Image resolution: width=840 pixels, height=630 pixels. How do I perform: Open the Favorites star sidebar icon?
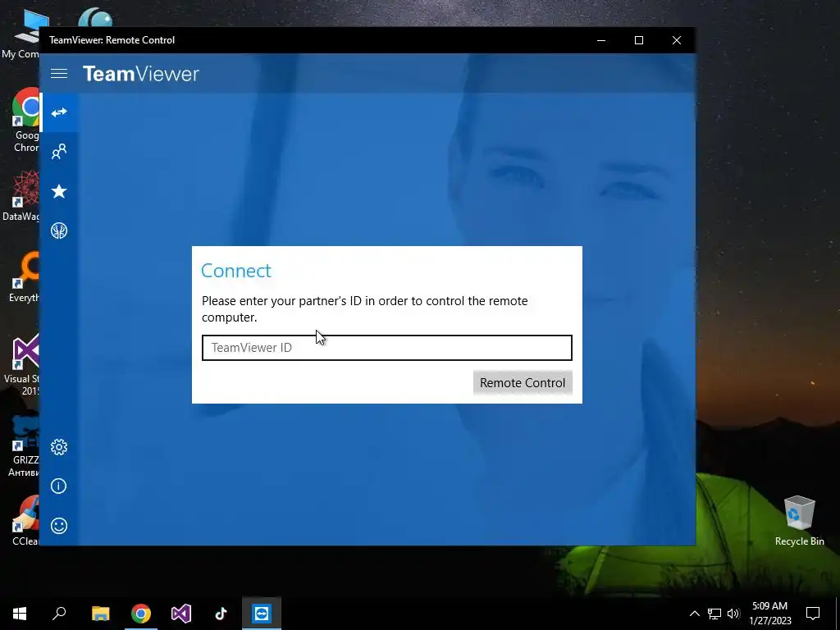pos(59,191)
